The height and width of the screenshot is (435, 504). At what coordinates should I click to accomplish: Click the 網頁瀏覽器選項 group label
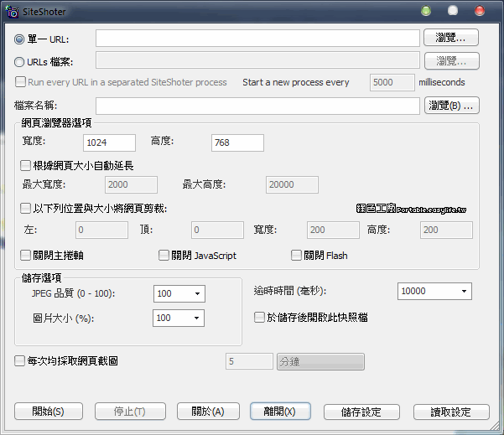56,122
